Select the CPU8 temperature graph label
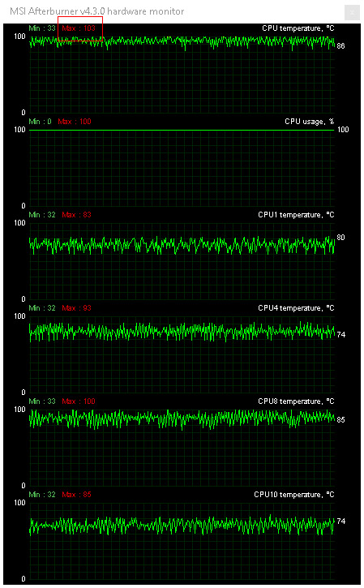 coord(296,401)
